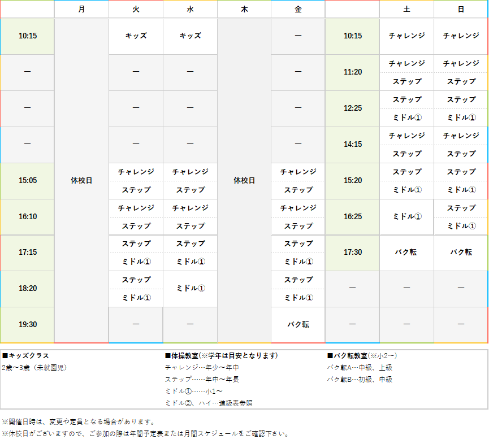Select the 土 (Saturday) column header
The height and width of the screenshot is (448, 489).
(406, 9)
